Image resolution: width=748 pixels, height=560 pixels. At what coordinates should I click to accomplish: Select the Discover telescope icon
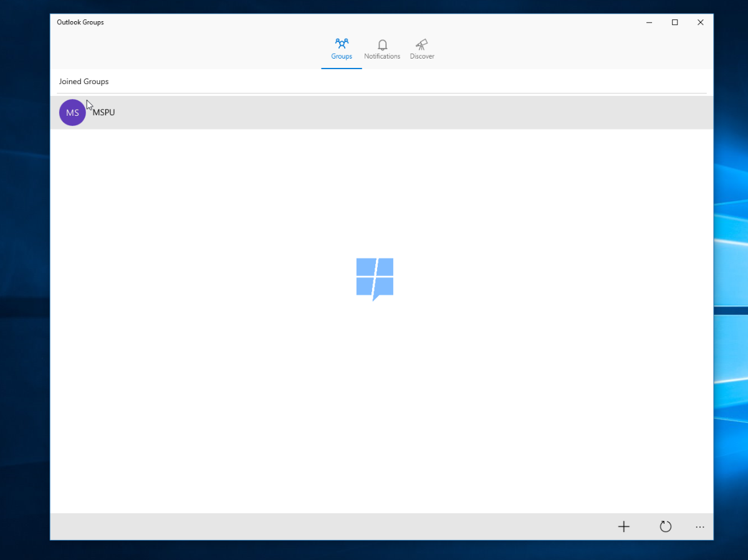click(422, 44)
